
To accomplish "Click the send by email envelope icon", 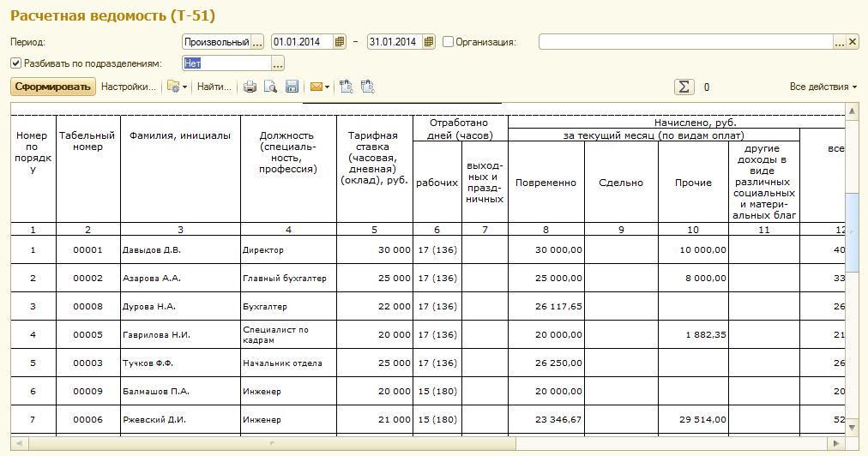I will click(316, 87).
